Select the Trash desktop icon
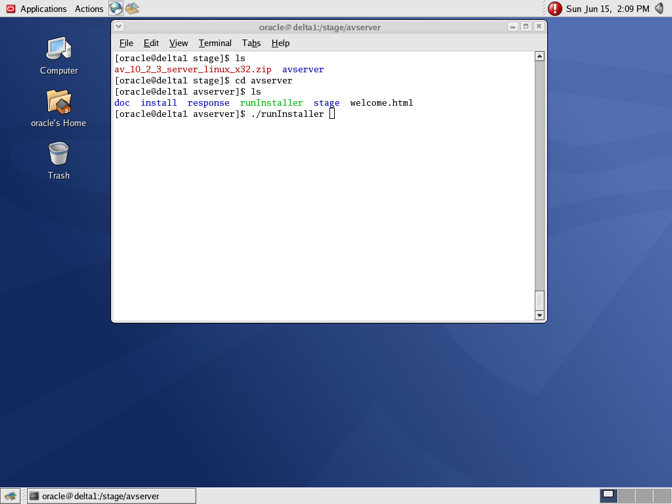 coord(59,161)
